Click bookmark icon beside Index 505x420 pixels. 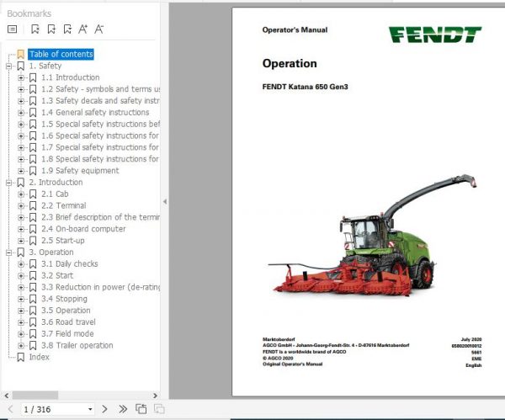20,357
